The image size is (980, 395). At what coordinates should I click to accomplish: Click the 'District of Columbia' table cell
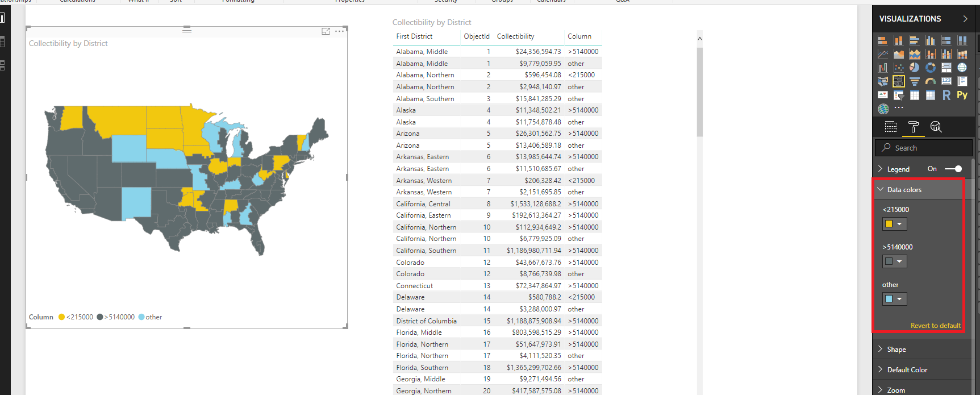click(426, 321)
